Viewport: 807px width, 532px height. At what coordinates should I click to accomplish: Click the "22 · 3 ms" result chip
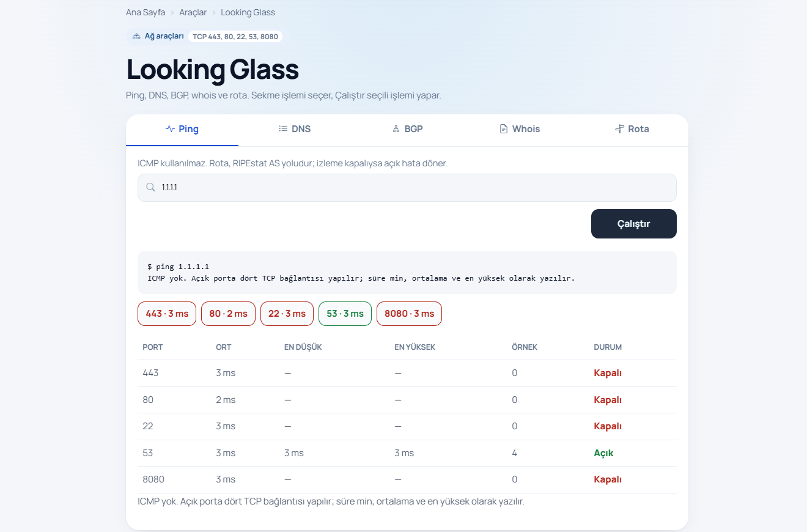pyautogui.click(x=287, y=314)
